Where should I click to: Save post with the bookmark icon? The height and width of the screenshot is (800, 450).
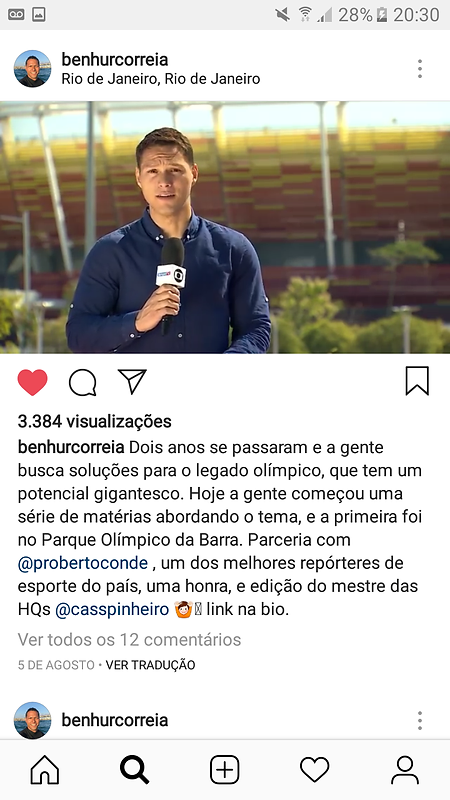click(x=417, y=381)
